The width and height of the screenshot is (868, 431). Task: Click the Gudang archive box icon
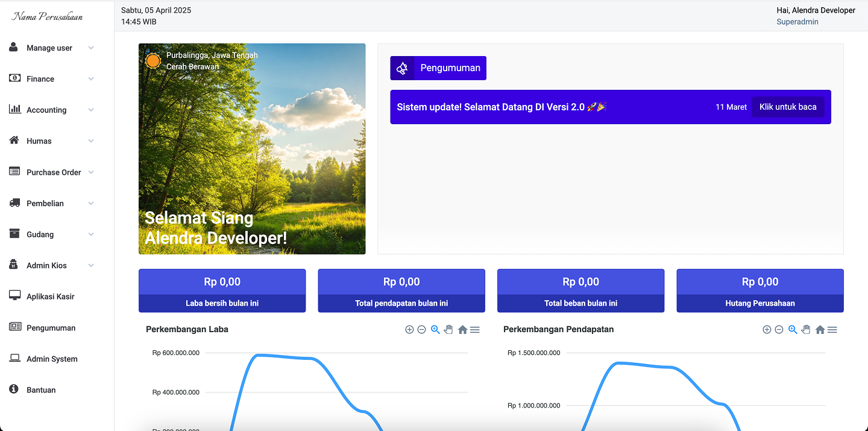(x=14, y=233)
